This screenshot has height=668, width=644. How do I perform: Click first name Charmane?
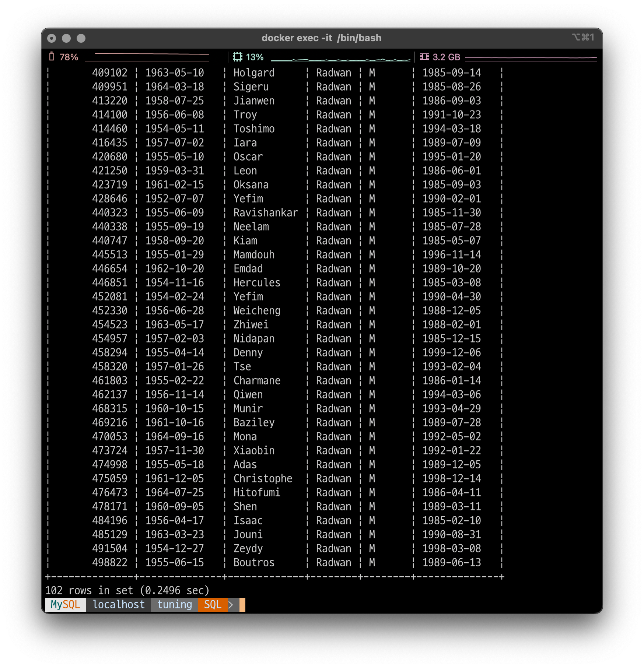pos(257,381)
